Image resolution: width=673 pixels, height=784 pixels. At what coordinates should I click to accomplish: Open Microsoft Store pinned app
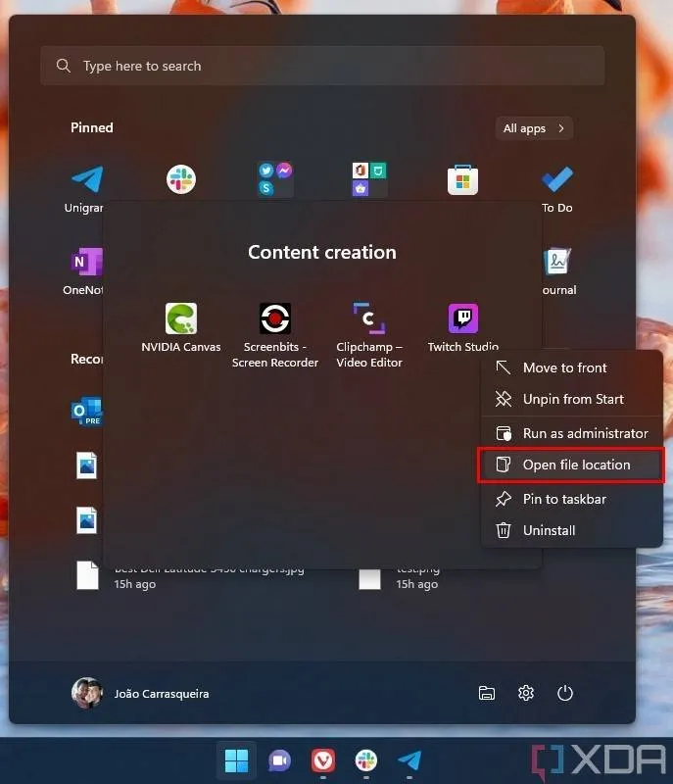462,179
